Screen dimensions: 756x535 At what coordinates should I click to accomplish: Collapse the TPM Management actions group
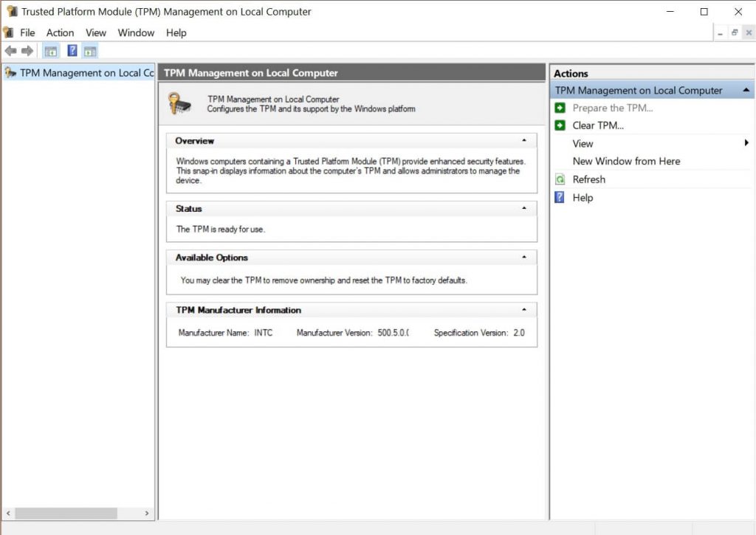click(746, 90)
